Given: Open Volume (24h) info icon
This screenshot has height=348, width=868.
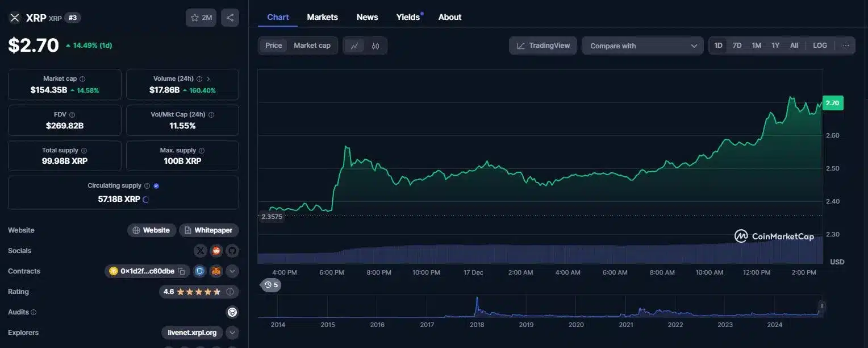Looking at the screenshot, I should pos(199,79).
